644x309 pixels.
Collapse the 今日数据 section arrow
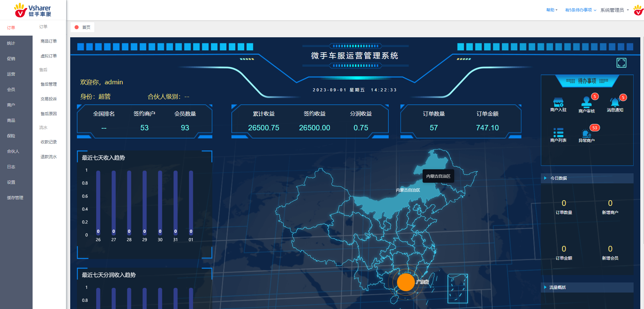coord(545,178)
